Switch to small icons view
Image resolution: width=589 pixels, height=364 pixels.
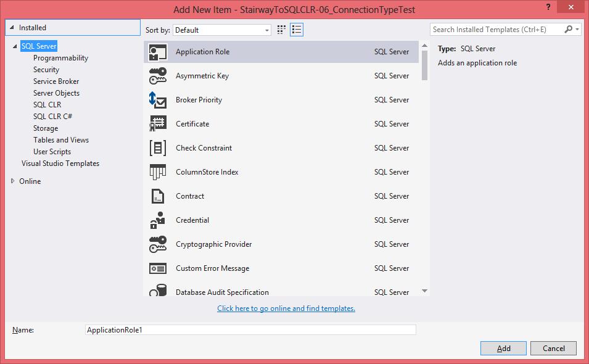pos(282,30)
